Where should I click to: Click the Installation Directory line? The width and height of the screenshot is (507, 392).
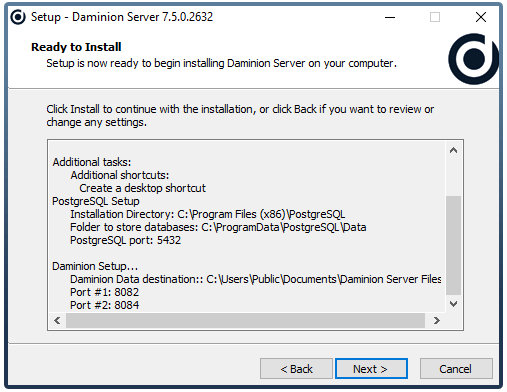point(208,214)
